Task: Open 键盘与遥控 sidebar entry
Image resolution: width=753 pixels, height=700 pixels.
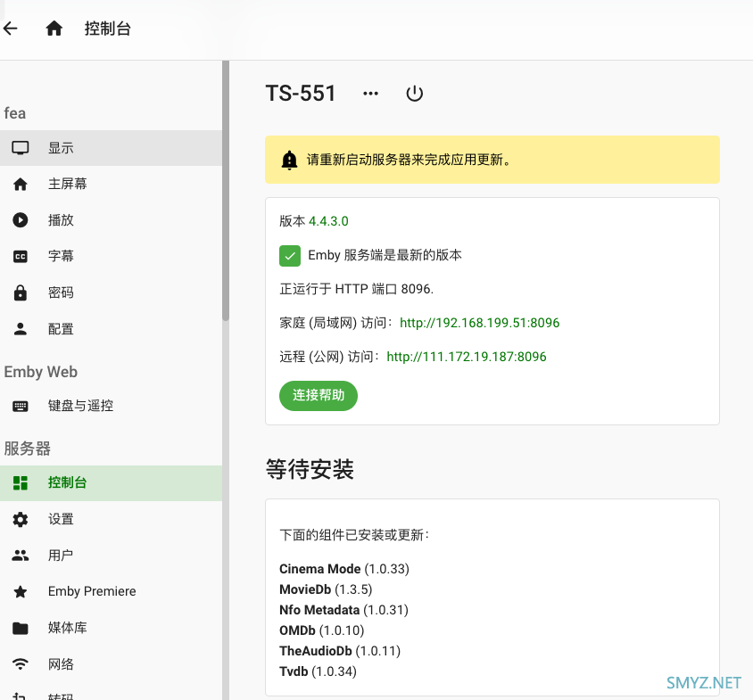Action: (111, 406)
